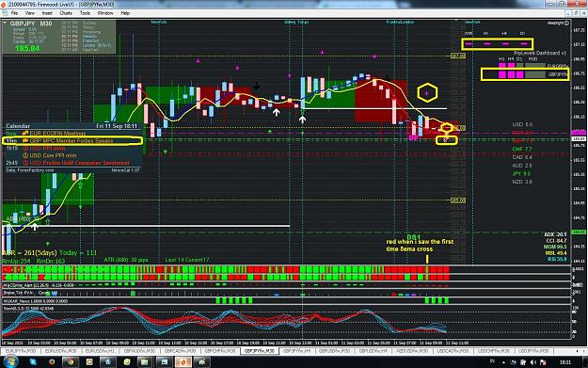Open Firefox from the taskbar
Image resolution: width=588 pixels, height=368 pixels.
(52, 362)
